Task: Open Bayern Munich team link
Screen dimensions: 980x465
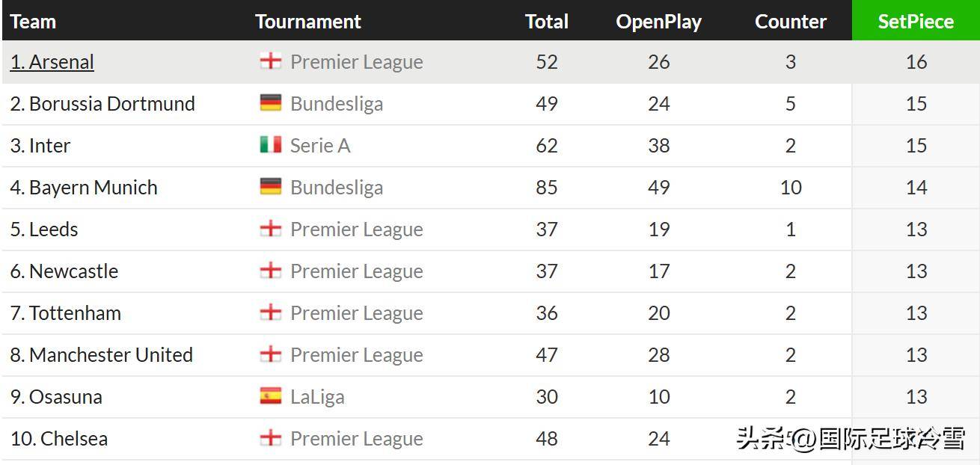Action: tap(84, 187)
